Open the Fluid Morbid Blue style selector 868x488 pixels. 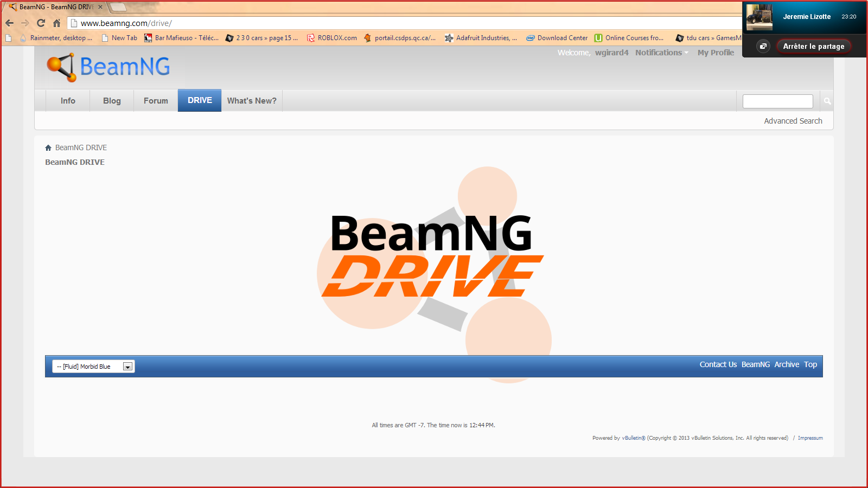click(x=93, y=367)
